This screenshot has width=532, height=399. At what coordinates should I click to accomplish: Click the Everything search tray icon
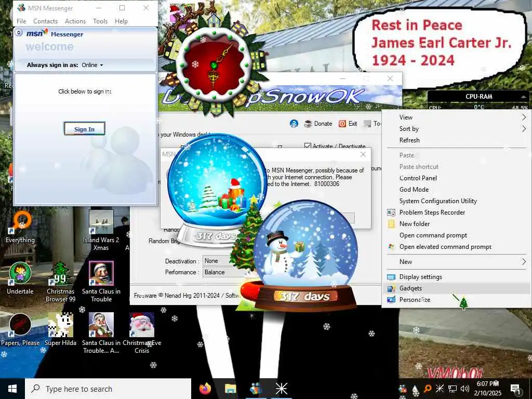428,388
